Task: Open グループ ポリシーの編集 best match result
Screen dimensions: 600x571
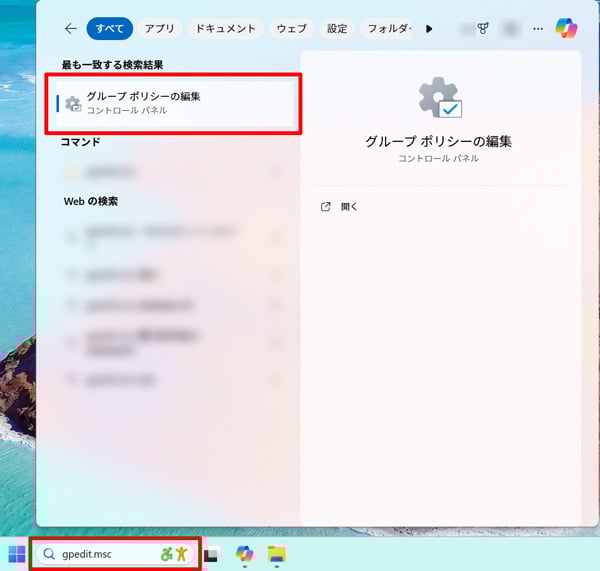Action: 174,103
